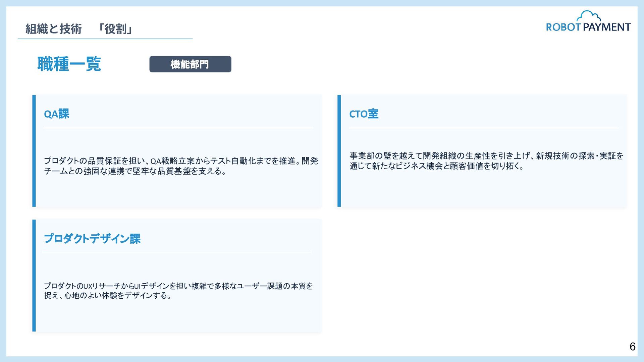Click the 職種一覧 title text
This screenshot has height=362, width=644.
pyautogui.click(x=69, y=64)
